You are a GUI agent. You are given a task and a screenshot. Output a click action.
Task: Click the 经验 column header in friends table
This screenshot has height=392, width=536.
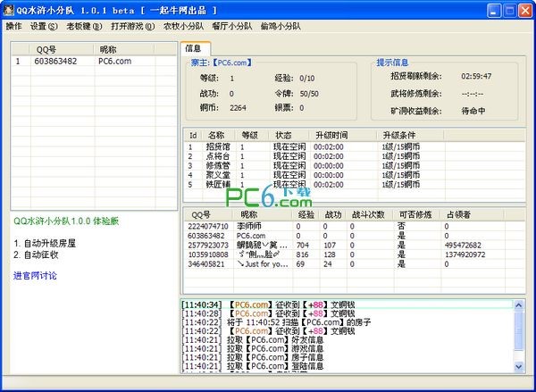306,215
